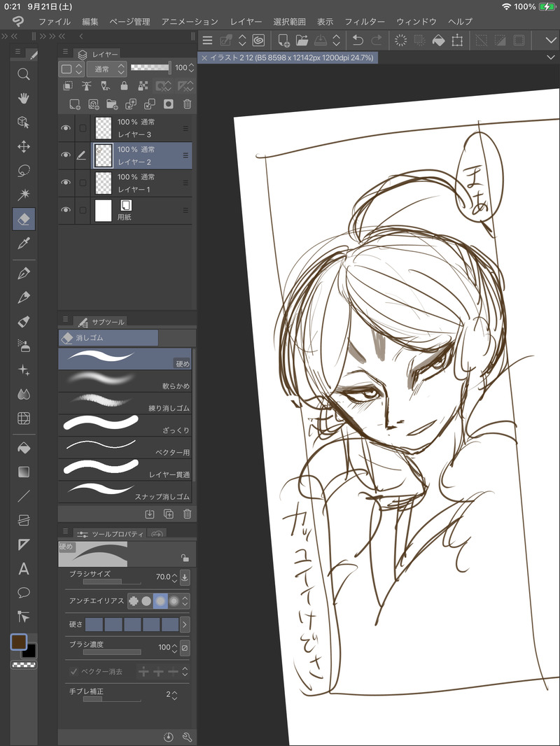Adjust the ブラシ濃度 100 stepper

174,648
